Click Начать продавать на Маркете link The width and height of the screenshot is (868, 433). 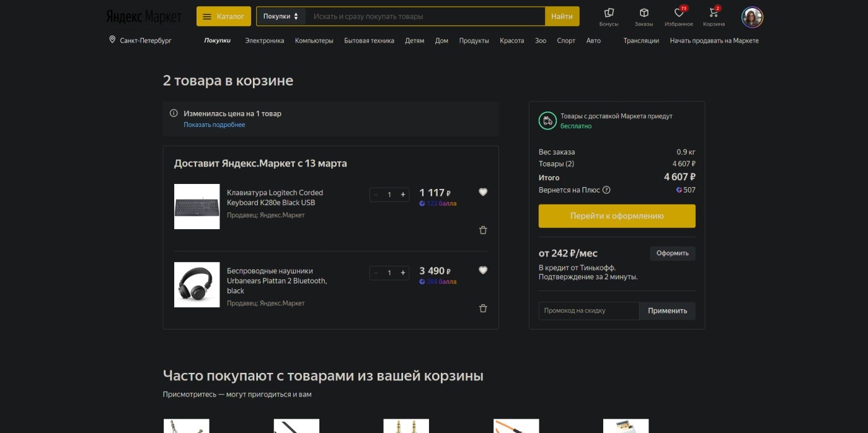pyautogui.click(x=714, y=40)
